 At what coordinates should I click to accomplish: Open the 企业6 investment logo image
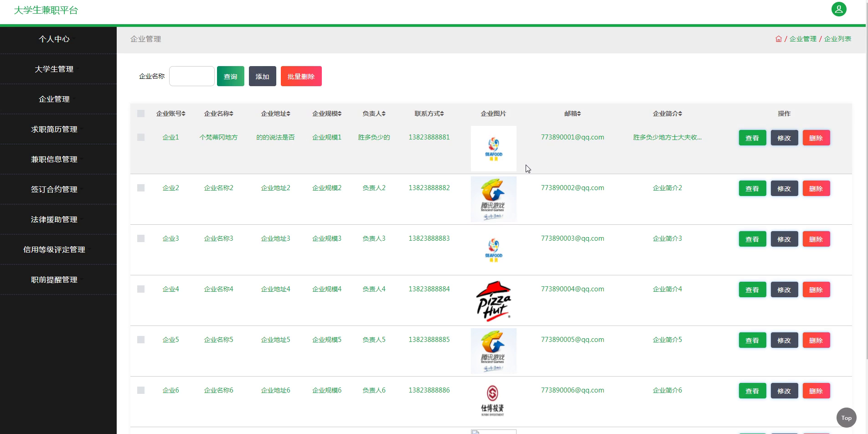[494, 402]
